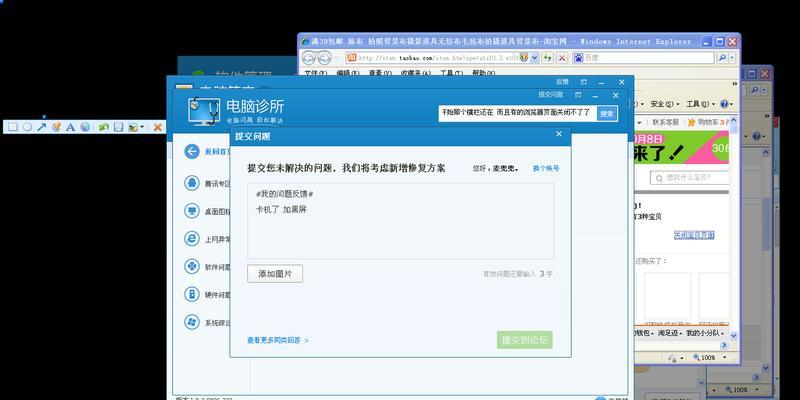Open the IE 查看 menu

[380, 73]
